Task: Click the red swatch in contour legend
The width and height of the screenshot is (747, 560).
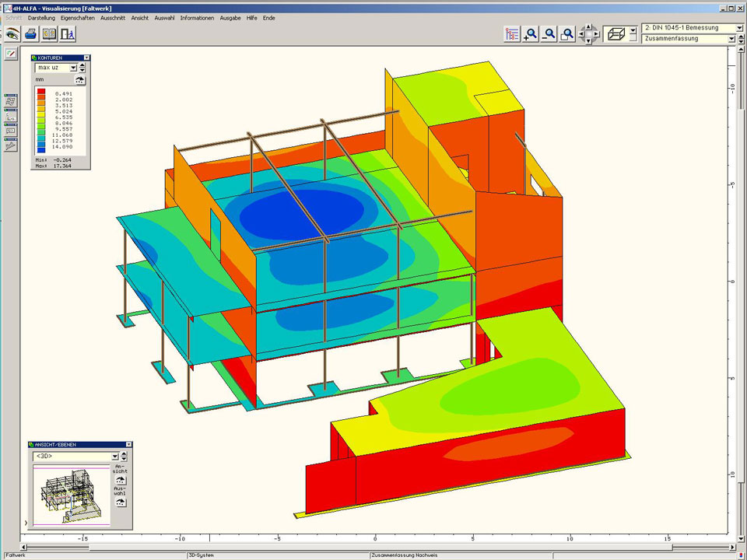Action: (41, 93)
